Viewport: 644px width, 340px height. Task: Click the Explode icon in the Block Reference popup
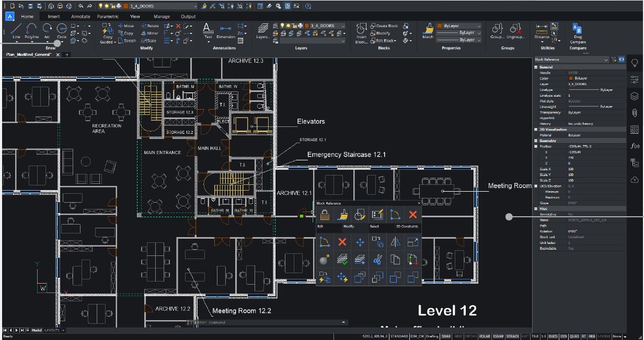[x=323, y=259]
